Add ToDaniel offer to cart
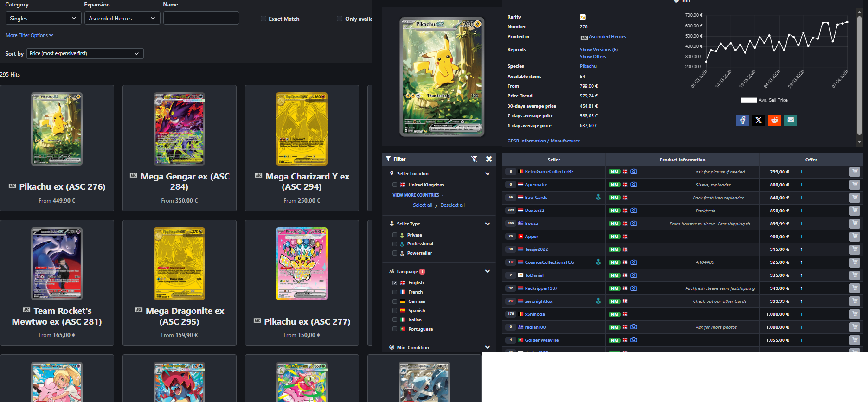This screenshot has height=403, width=868. [x=855, y=275]
